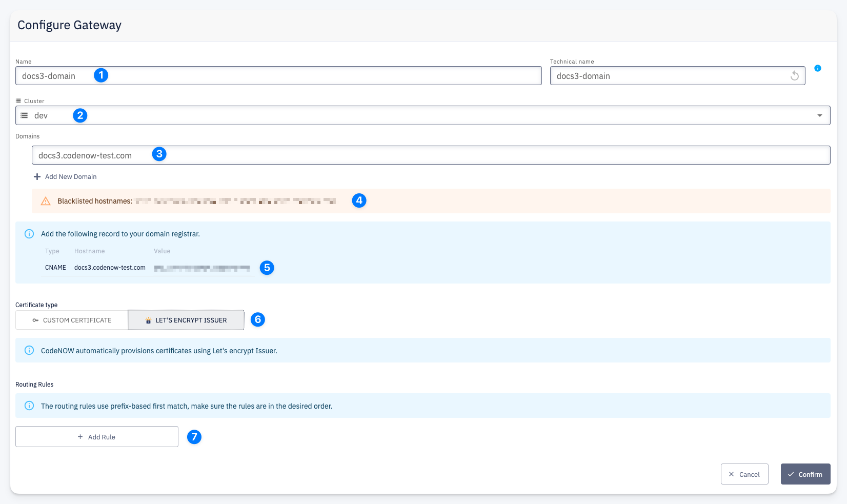Click info icon in routing rules notice
Image resolution: width=847 pixels, height=504 pixels.
tap(29, 406)
